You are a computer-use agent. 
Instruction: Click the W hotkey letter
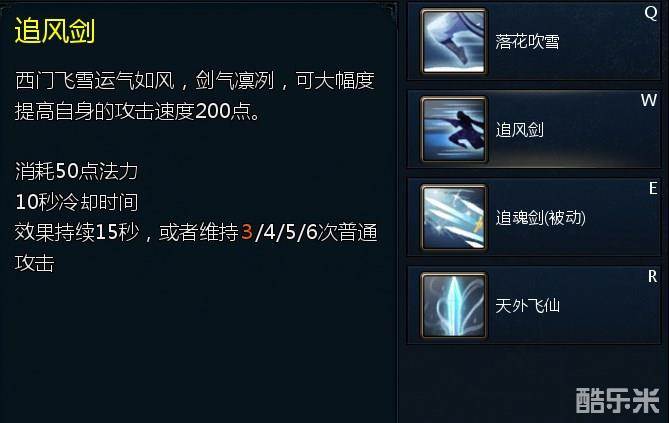(649, 100)
